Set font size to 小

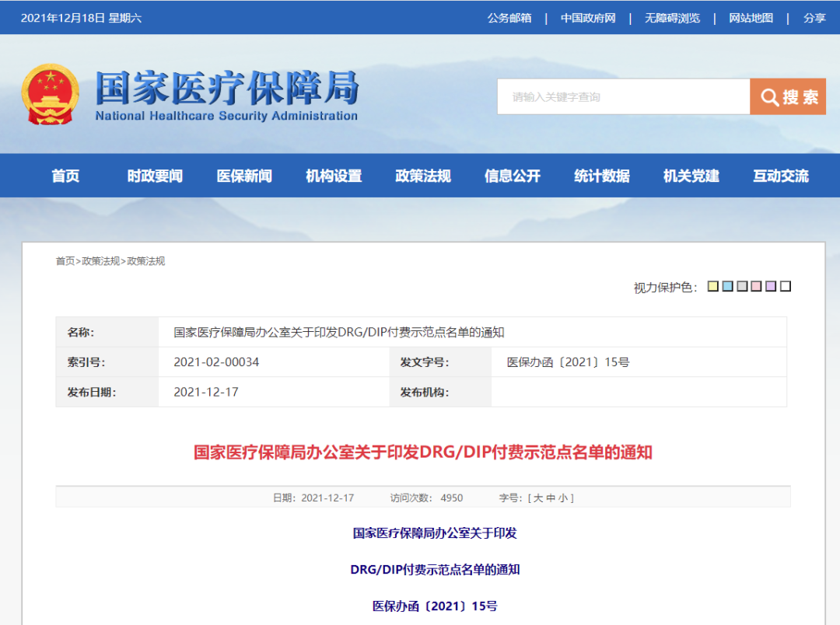[562, 498]
